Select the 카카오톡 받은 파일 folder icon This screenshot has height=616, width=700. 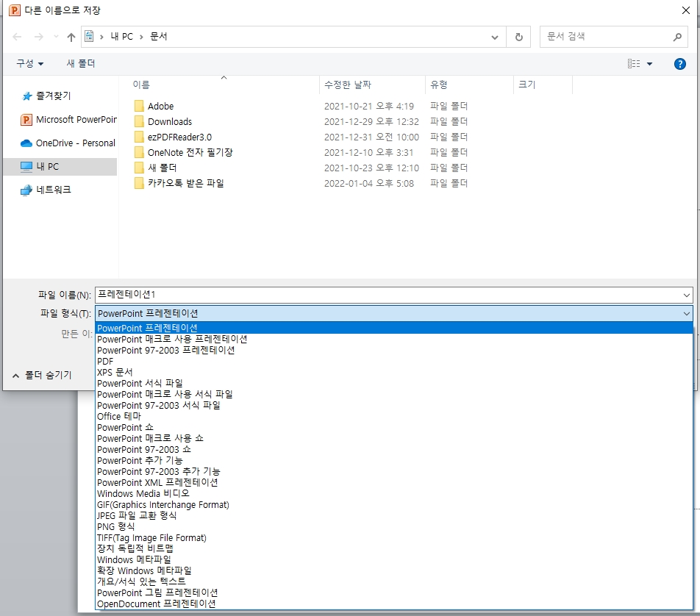(x=139, y=183)
